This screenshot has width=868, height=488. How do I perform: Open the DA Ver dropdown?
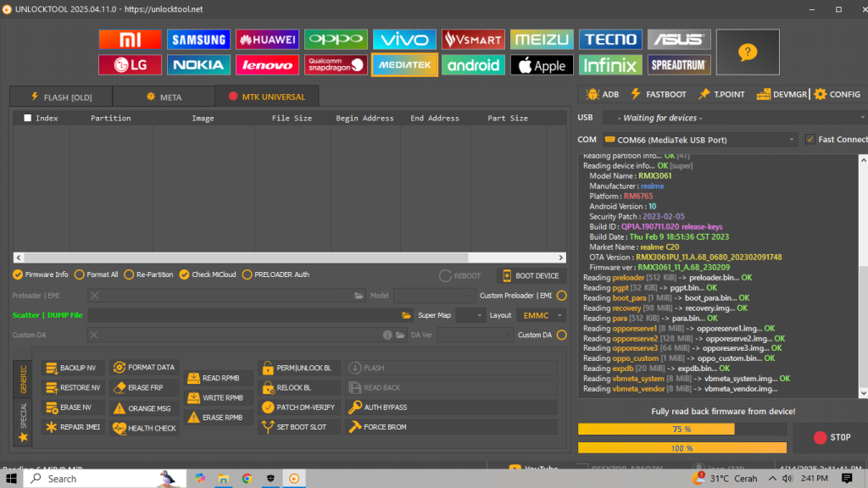click(475, 335)
